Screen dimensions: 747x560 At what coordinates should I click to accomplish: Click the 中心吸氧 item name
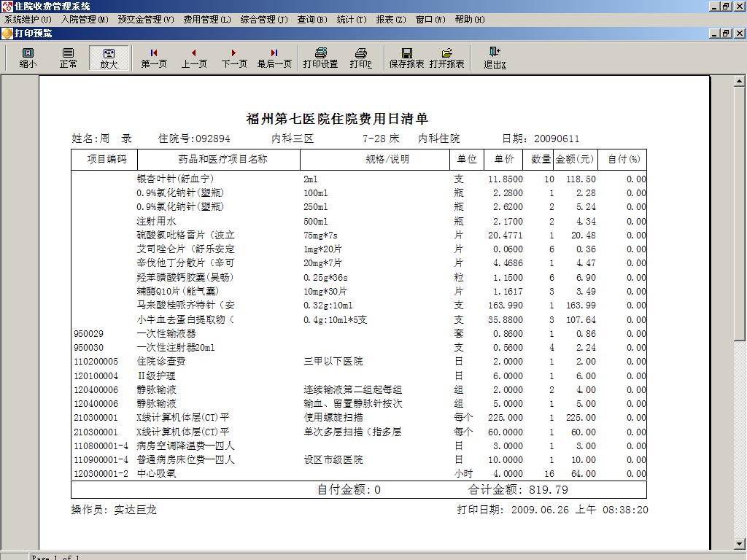tap(156, 474)
